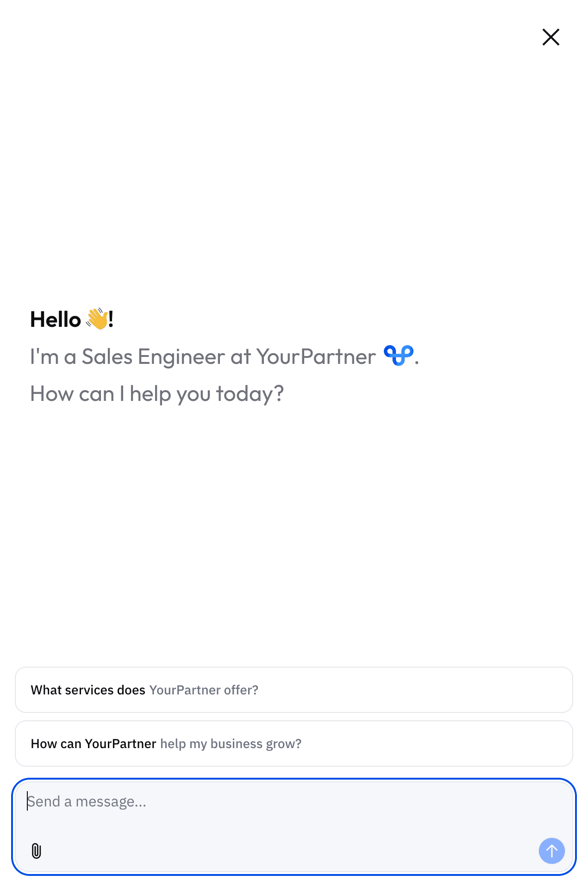Choose the business growth suggestion prompt
The image size is (588, 887).
coord(294,743)
